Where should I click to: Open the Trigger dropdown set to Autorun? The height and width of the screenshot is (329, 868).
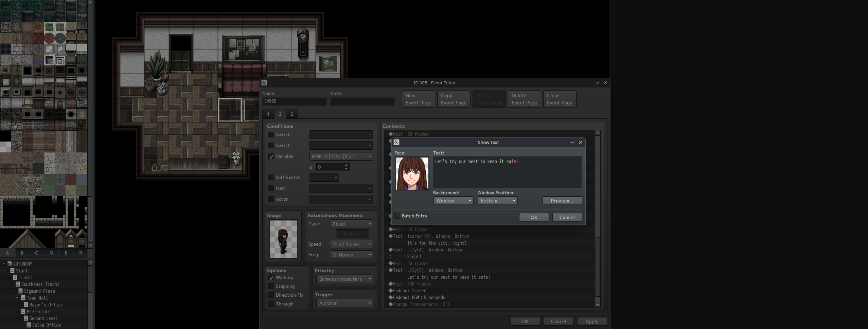click(x=344, y=303)
